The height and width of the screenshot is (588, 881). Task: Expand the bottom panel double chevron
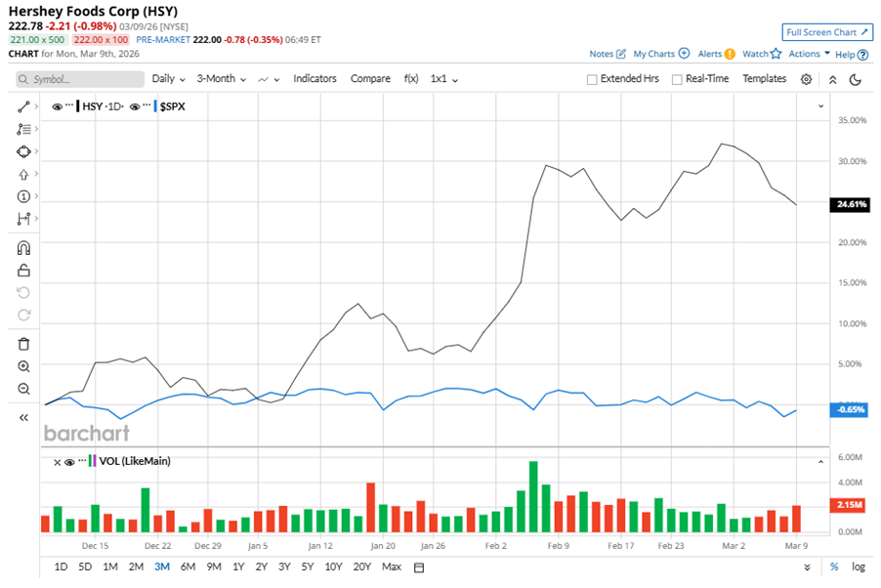pos(807,567)
